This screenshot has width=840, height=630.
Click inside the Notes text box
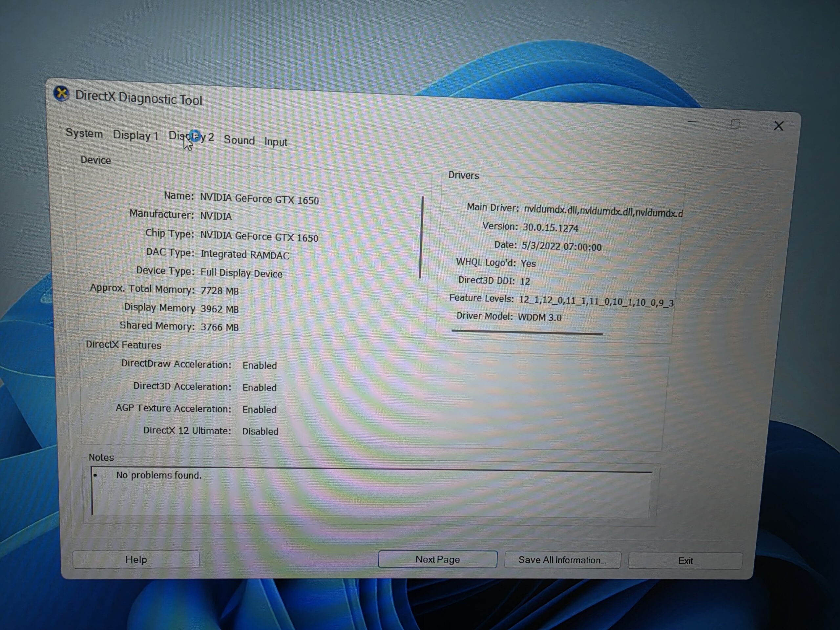tap(372, 493)
